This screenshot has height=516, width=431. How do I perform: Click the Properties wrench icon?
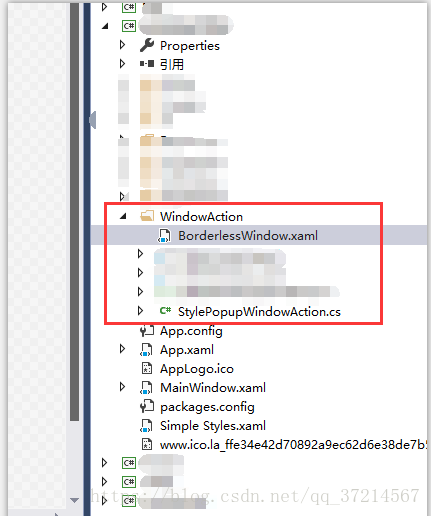click(x=147, y=45)
